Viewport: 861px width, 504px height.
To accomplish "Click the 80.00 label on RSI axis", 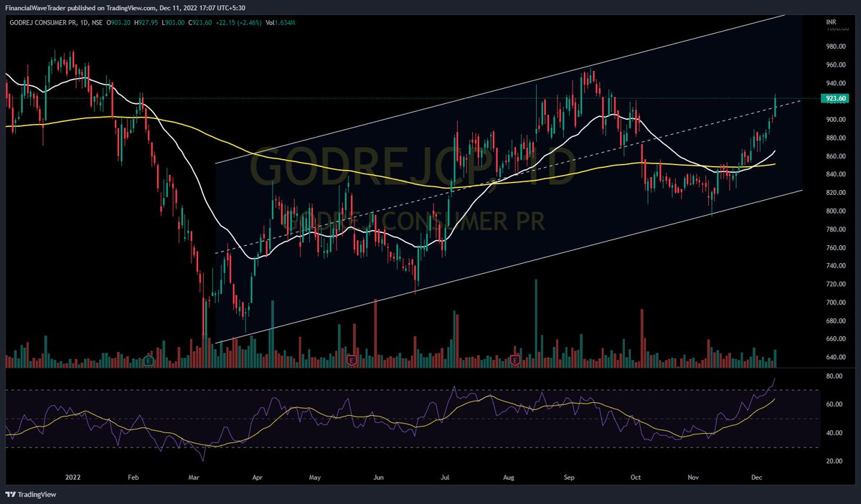I will pos(833,376).
